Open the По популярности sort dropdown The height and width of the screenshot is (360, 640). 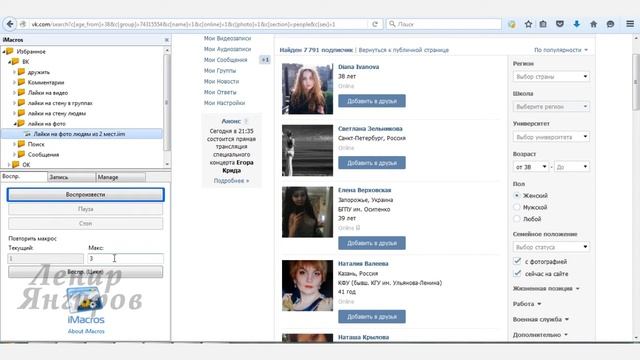coord(561,50)
